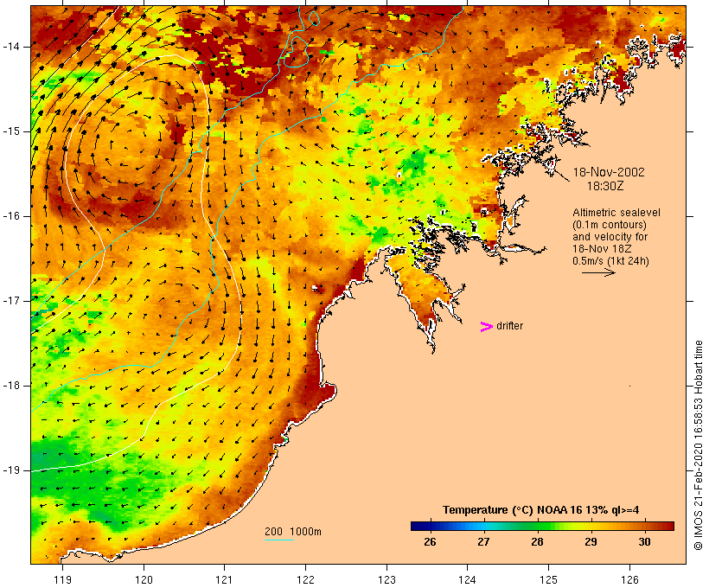Click the 'Temperature (°C) NOAA 16 13% ql>=4' title
The width and height of the screenshot is (709, 588).
coord(540,510)
